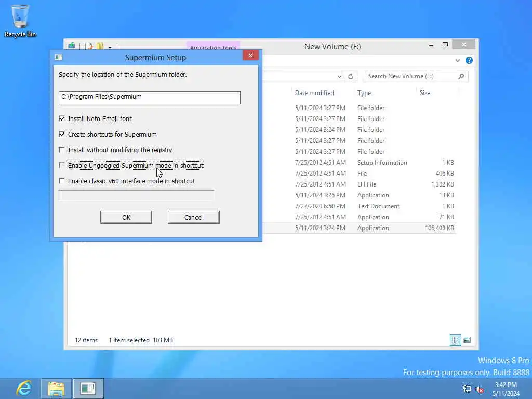Image resolution: width=532 pixels, height=399 pixels.
Task: Click OK in Supermium Setup
Action: [126, 218]
